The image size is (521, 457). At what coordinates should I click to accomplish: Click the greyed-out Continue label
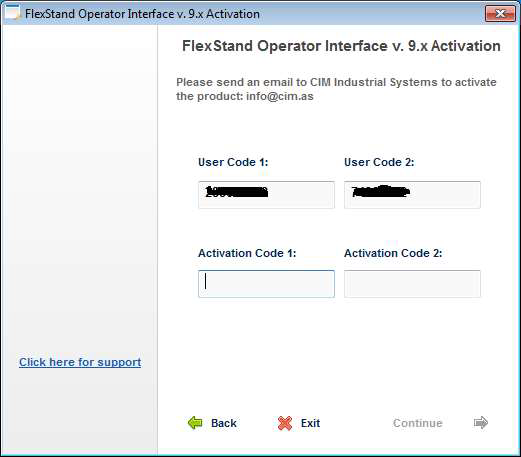click(x=417, y=423)
